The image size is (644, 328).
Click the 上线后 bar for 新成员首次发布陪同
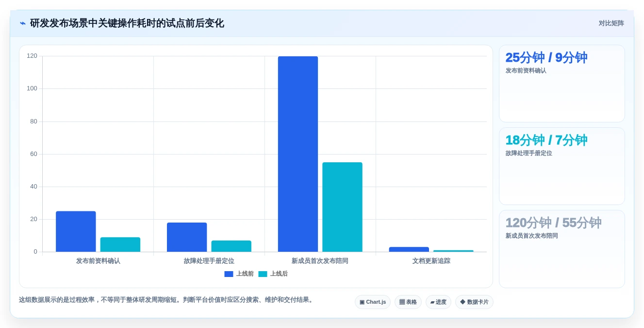pos(342,207)
